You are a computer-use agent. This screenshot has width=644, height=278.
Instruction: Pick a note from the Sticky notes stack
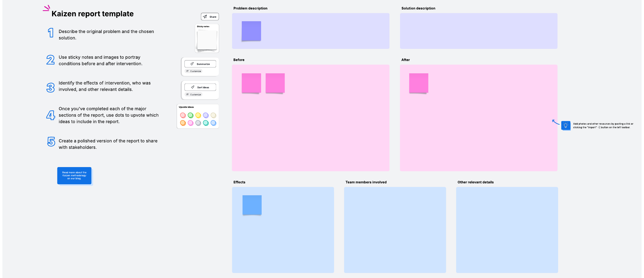click(207, 40)
